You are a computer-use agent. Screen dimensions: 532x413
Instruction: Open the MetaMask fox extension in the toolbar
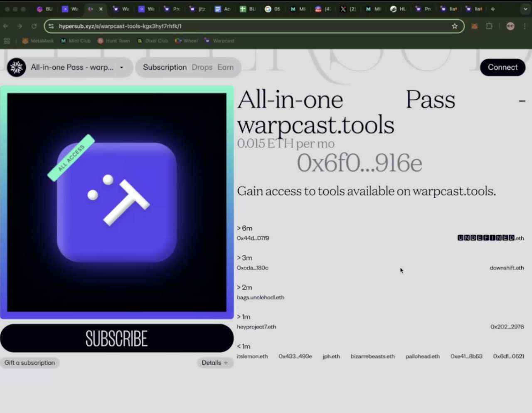474,26
